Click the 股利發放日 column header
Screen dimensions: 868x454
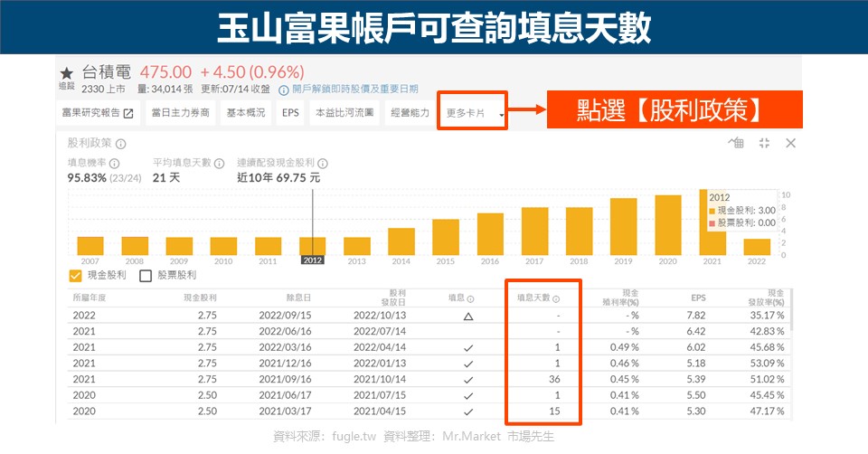click(393, 298)
